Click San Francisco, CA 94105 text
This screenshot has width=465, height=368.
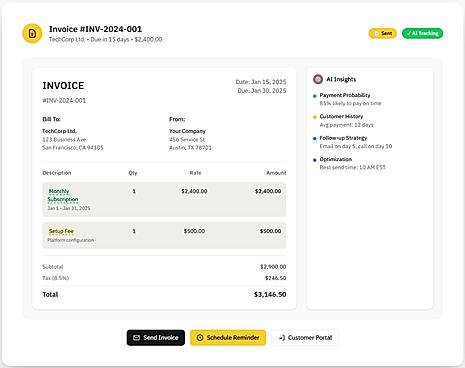coord(73,148)
